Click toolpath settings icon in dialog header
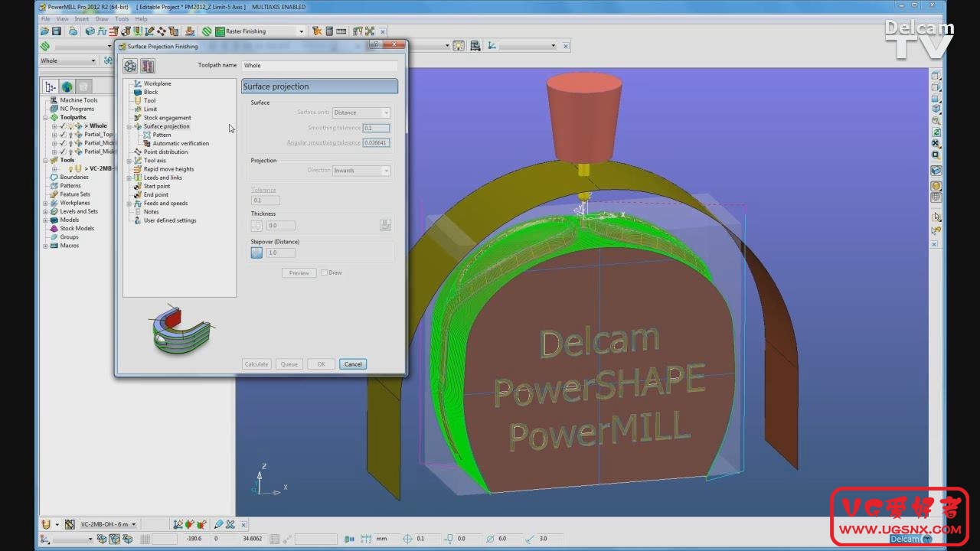This screenshot has width=980, height=551. click(x=130, y=67)
